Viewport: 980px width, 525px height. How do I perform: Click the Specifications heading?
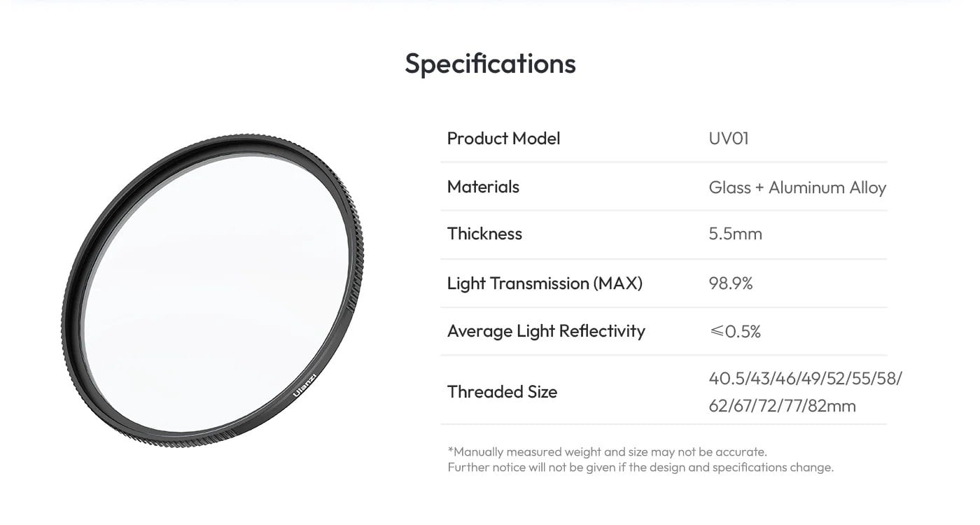pyautogui.click(x=490, y=64)
